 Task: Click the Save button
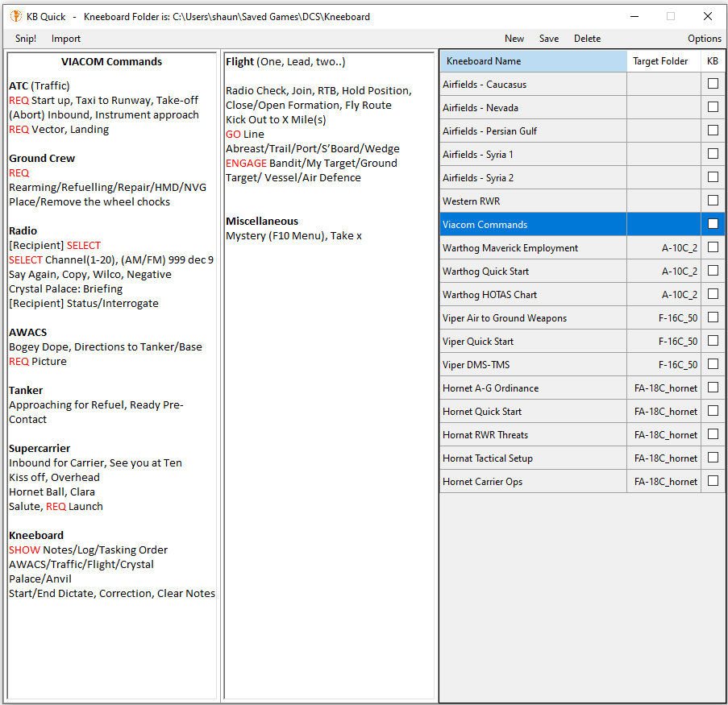pos(549,39)
